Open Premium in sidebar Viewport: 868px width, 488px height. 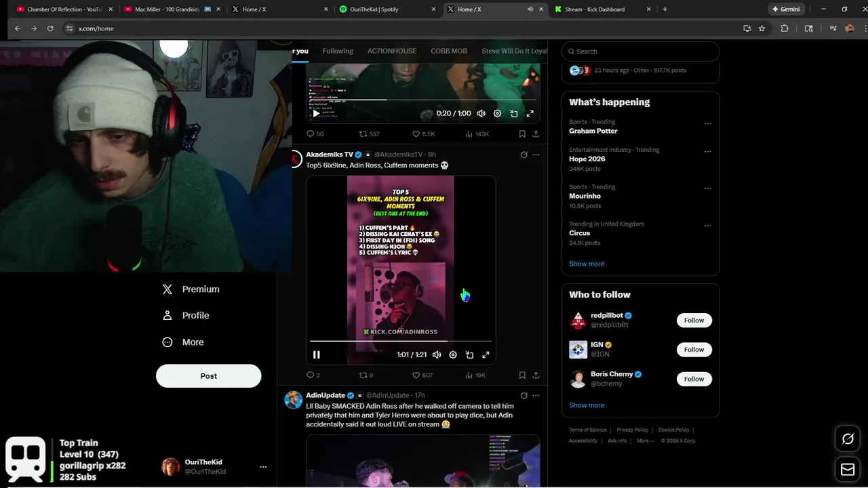click(x=191, y=289)
